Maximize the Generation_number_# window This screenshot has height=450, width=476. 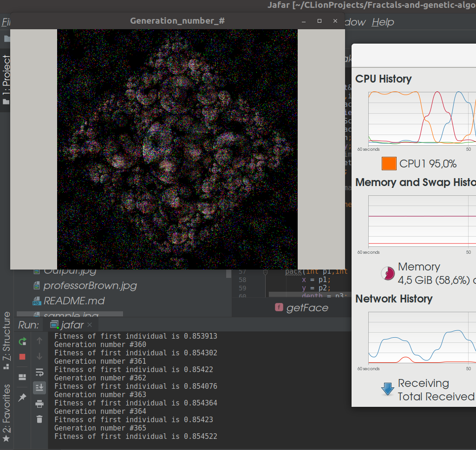click(x=320, y=21)
